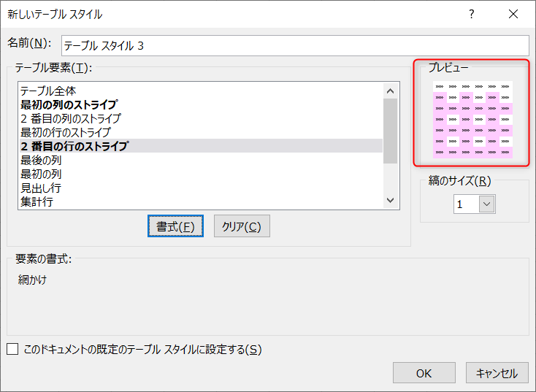The height and width of the screenshot is (392, 536).
Task: Click the list scrollbar up arrow
Action: (391, 91)
